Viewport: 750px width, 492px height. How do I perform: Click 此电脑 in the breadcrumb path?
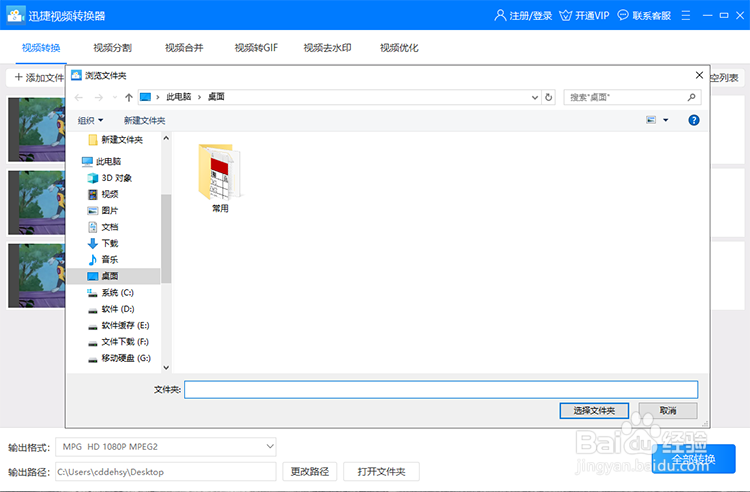[x=178, y=97]
